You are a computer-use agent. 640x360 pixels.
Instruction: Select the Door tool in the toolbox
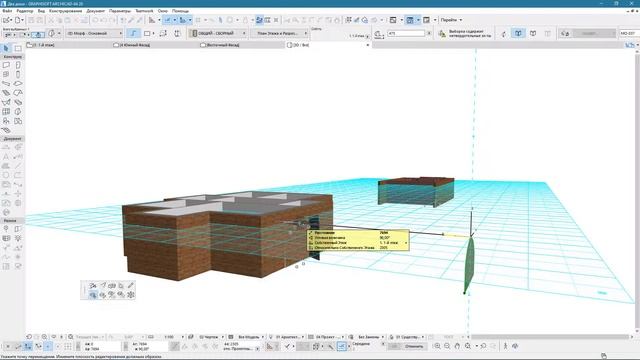(x=18, y=65)
